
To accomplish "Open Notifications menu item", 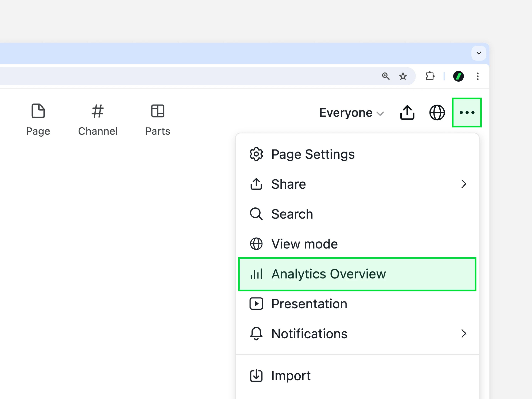I will coord(357,334).
